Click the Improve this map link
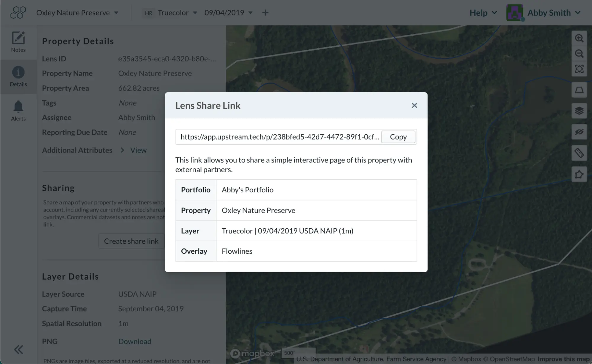This screenshot has height=364, width=592. 564,359
